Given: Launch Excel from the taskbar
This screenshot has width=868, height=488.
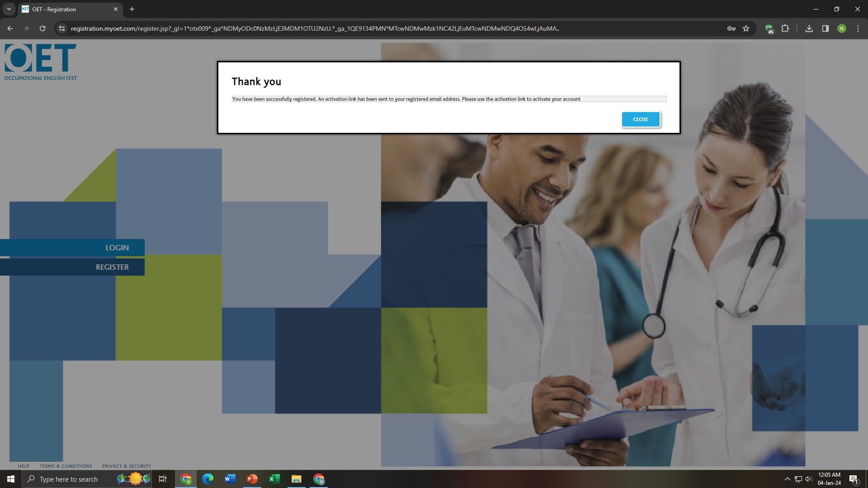Looking at the screenshot, I should pyautogui.click(x=274, y=479).
